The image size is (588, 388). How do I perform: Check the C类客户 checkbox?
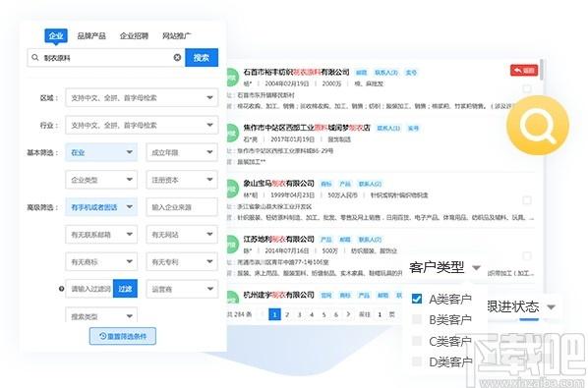coord(417,341)
